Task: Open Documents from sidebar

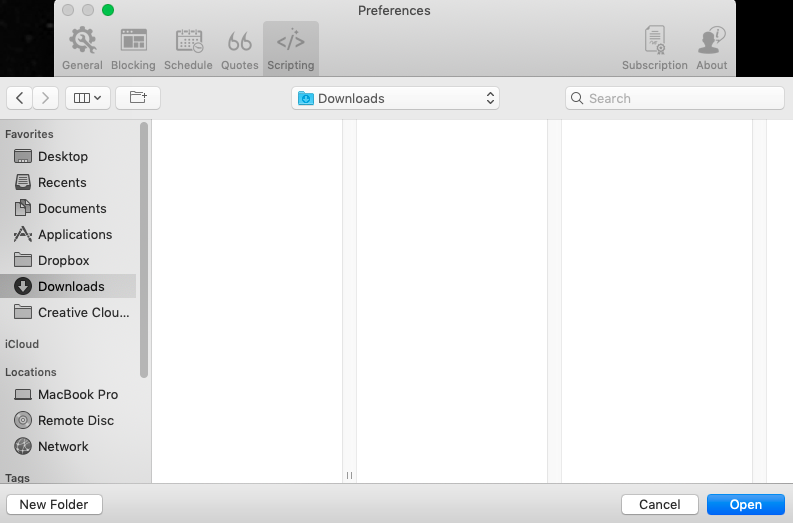Action: pyautogui.click(x=68, y=208)
